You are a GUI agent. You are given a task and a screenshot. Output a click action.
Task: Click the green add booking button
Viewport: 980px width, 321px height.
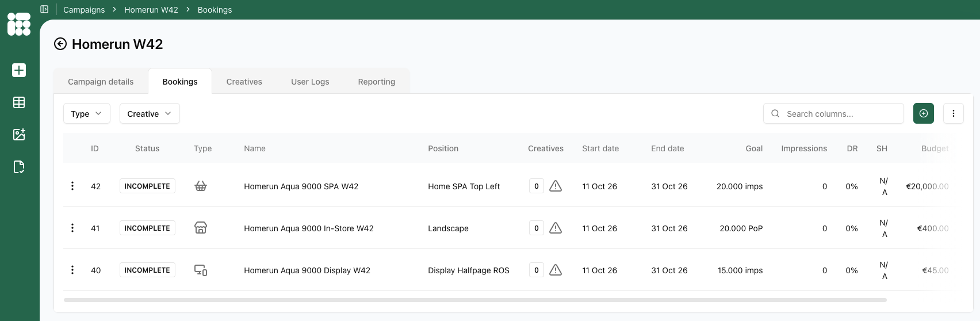924,113
